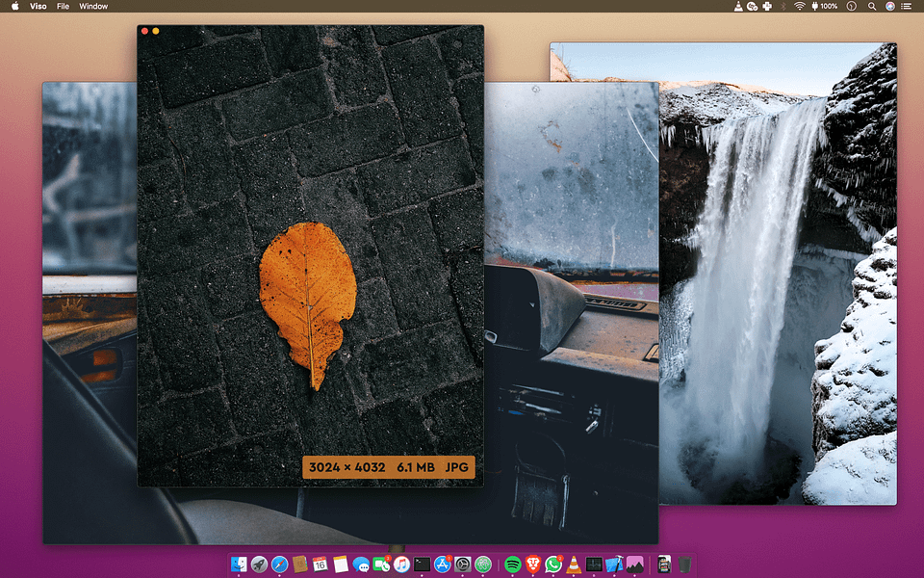Click the battery 100% indicator
924x578 pixels.
click(x=825, y=6)
